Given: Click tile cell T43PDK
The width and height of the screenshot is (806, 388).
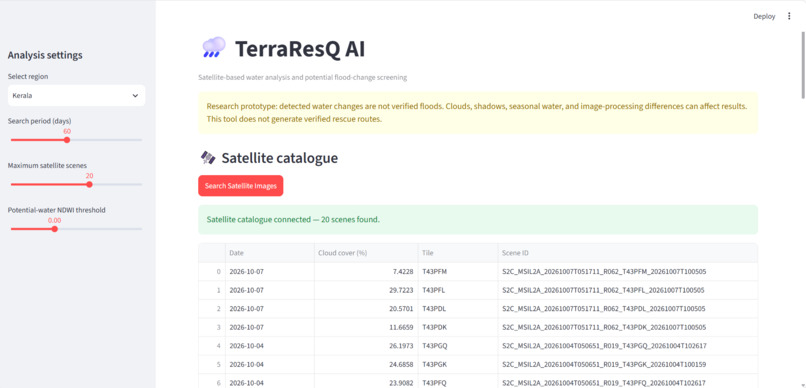Looking at the screenshot, I should point(458,327).
